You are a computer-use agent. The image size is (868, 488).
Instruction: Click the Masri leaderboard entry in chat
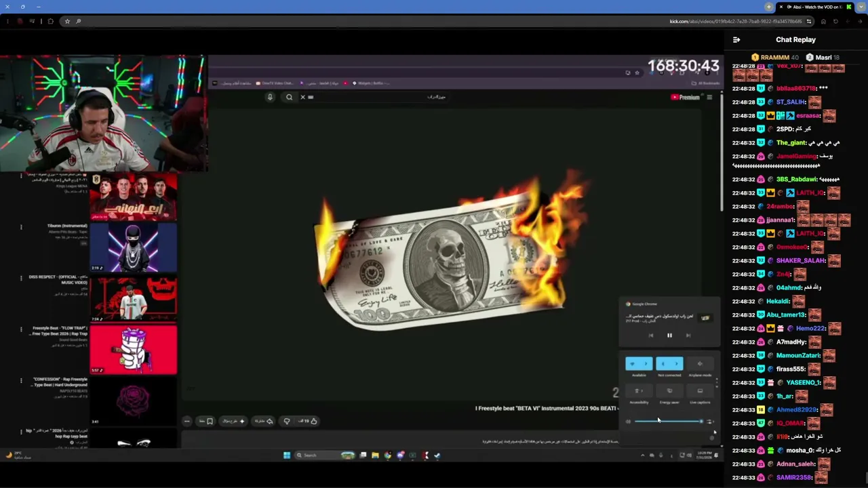pyautogui.click(x=823, y=58)
